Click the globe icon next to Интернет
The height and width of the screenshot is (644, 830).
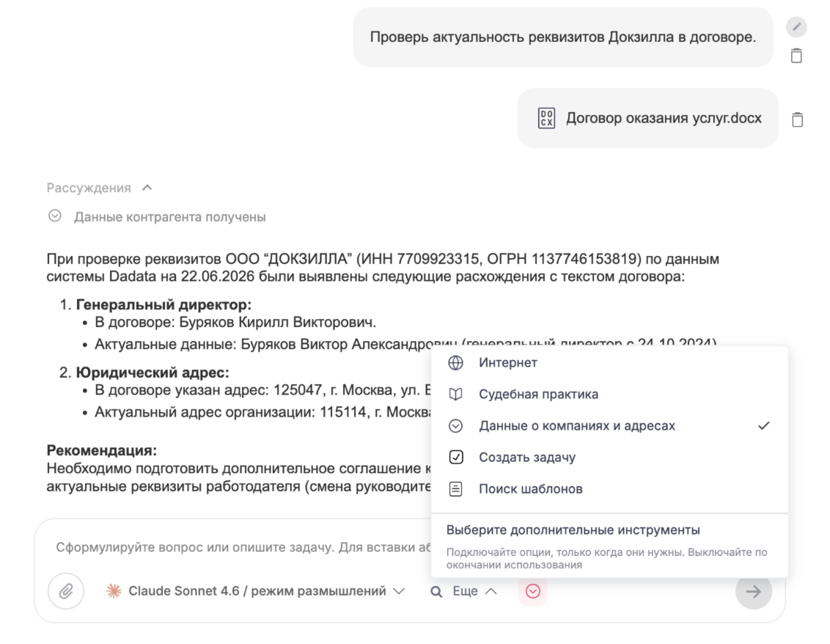[x=456, y=363]
